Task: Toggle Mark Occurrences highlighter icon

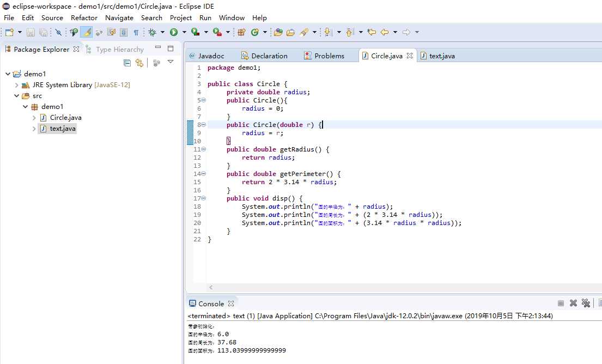Action: tap(87, 32)
